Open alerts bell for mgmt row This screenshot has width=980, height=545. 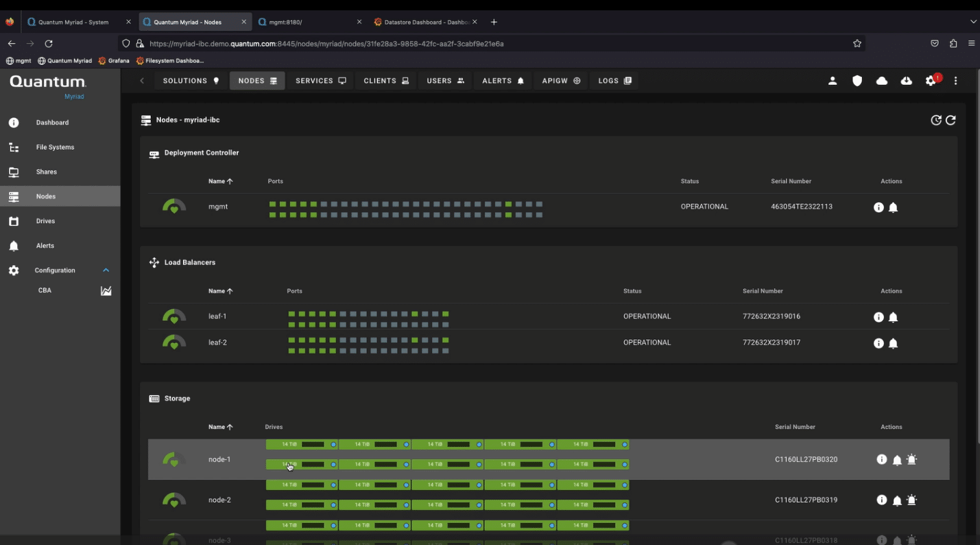(893, 207)
